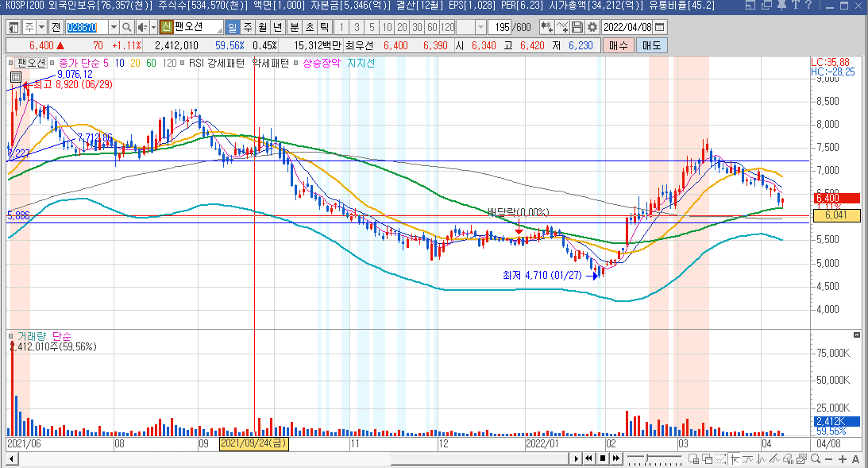This screenshot has height=468, width=868.
Task: Click the stop chart replay button
Action: 603,458
